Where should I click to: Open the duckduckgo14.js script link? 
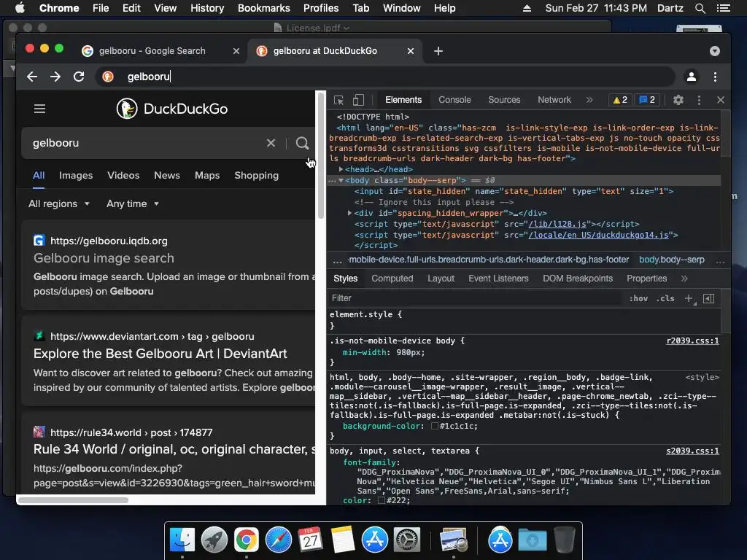(598, 235)
